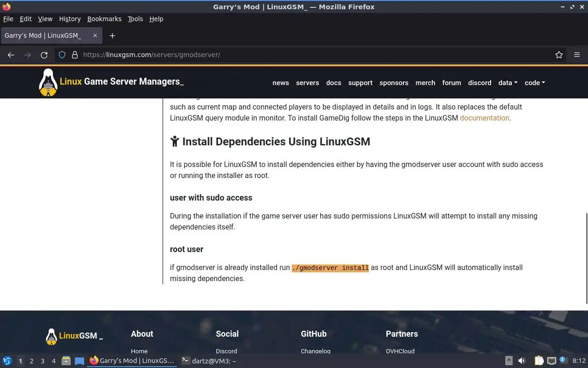
Task: Switch to workspace 1
Action: pos(20,361)
